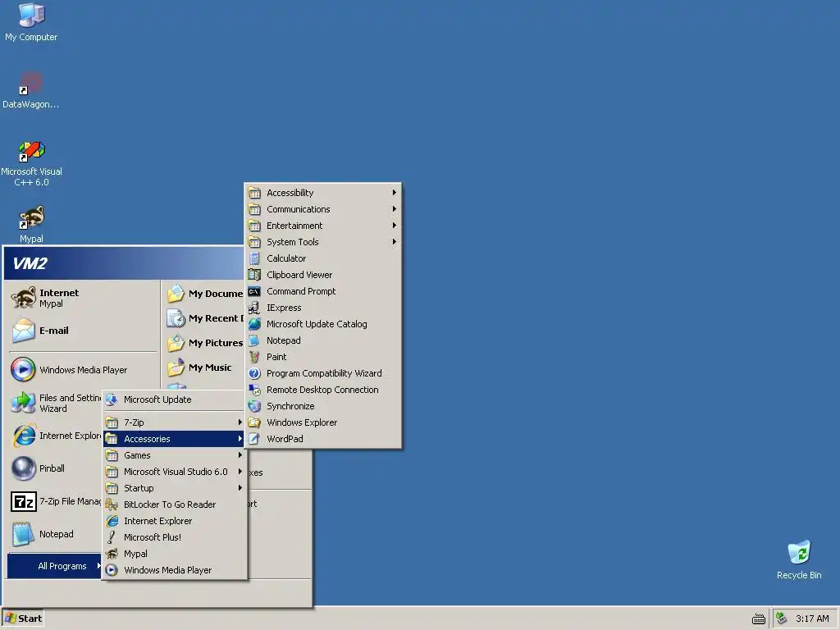This screenshot has height=630, width=840.
Task: Expand the Games program folder
Action: (x=175, y=455)
